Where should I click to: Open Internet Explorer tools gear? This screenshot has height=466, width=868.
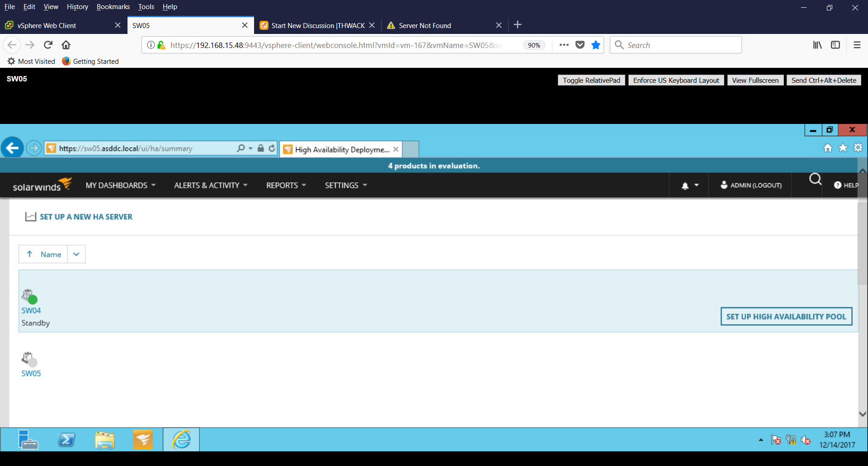(x=858, y=148)
